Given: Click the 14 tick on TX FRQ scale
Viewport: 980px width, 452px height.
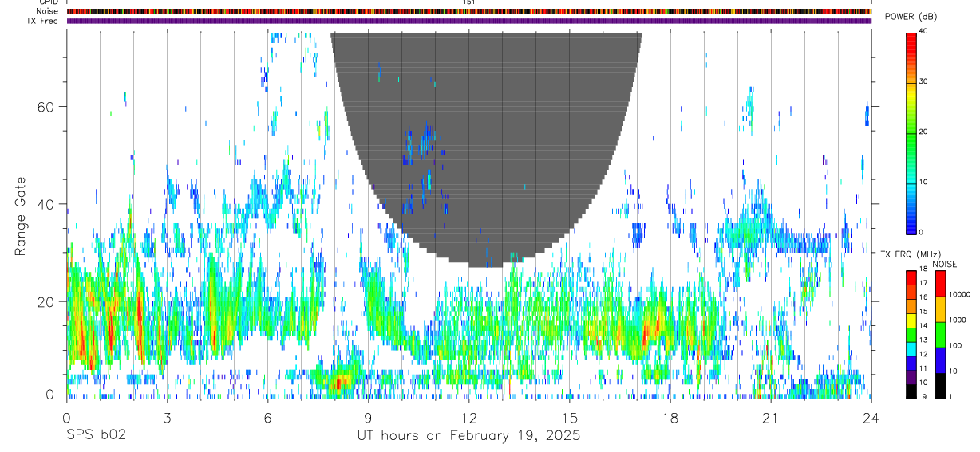Looking at the screenshot, I should 923,326.
